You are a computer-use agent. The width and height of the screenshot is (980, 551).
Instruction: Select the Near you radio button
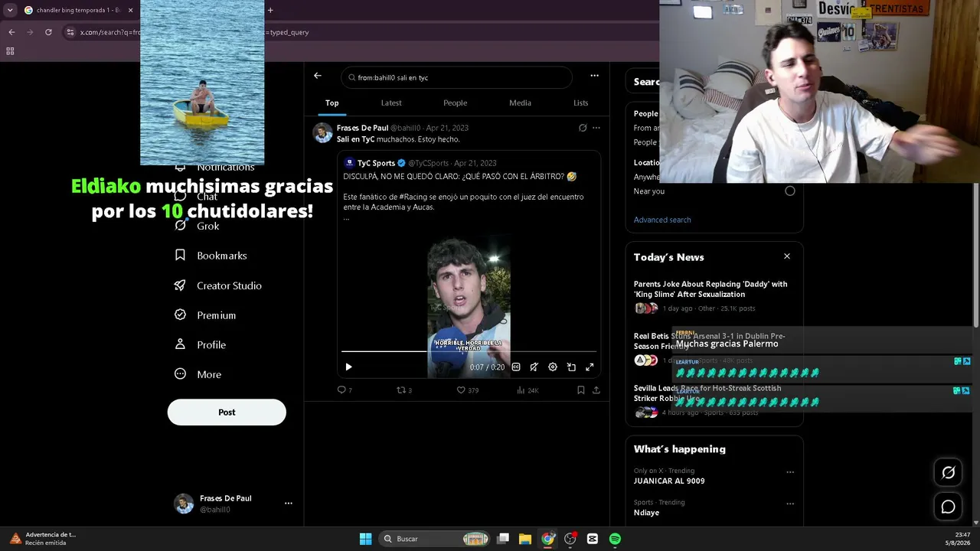click(x=790, y=191)
